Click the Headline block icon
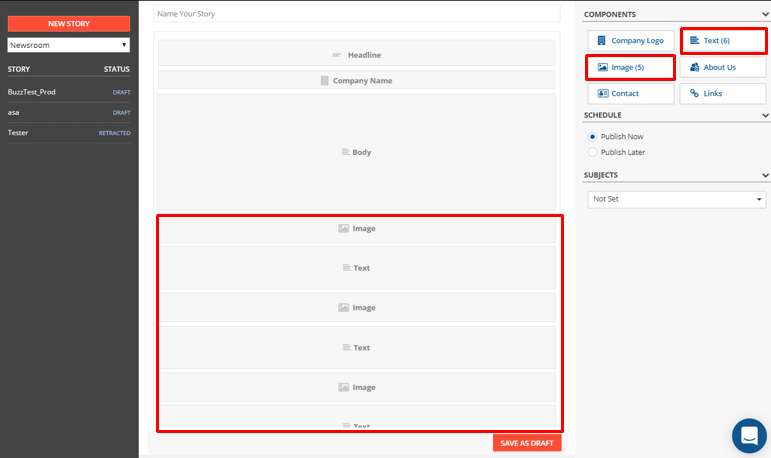Viewport: 771px width, 458px height. point(337,54)
